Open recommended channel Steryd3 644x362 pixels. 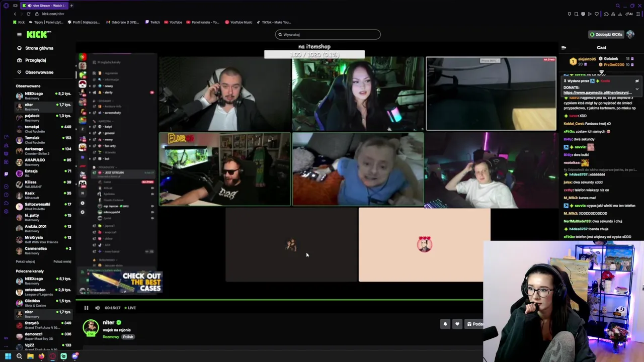click(x=44, y=325)
